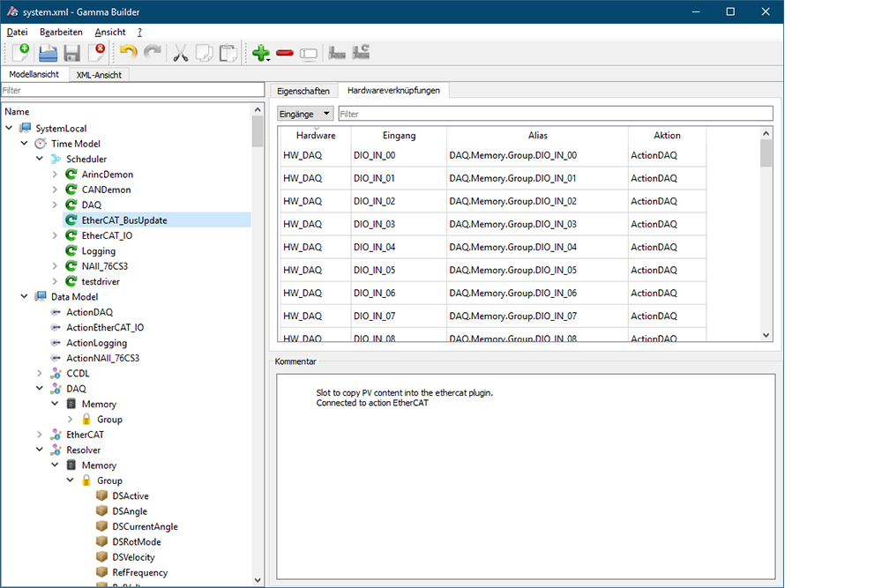Click the green plus add icon
Screen dimensions: 882x588
pyautogui.click(x=260, y=53)
